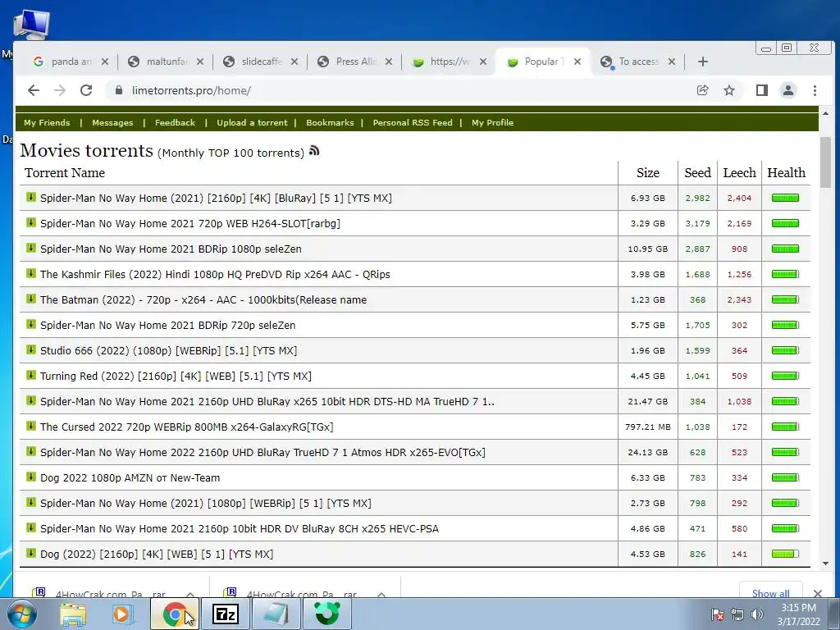Click the page vertical scrollbar thumb
Viewport: 840px width, 630px height.
coord(825,162)
